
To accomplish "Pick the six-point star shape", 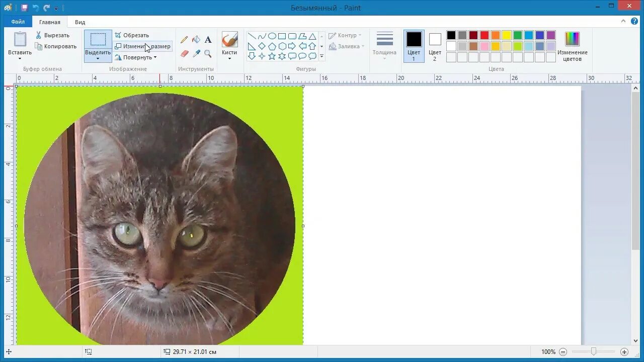I will point(282,56).
